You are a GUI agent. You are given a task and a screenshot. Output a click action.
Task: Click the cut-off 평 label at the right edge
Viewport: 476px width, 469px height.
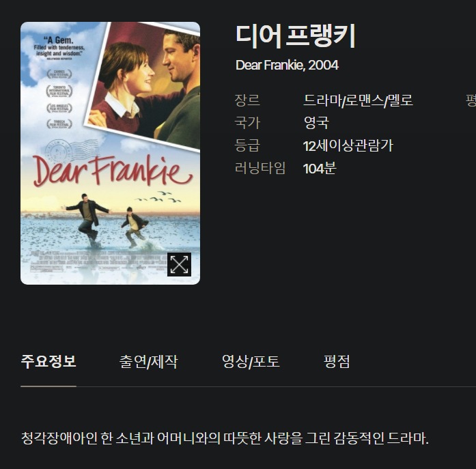471,100
